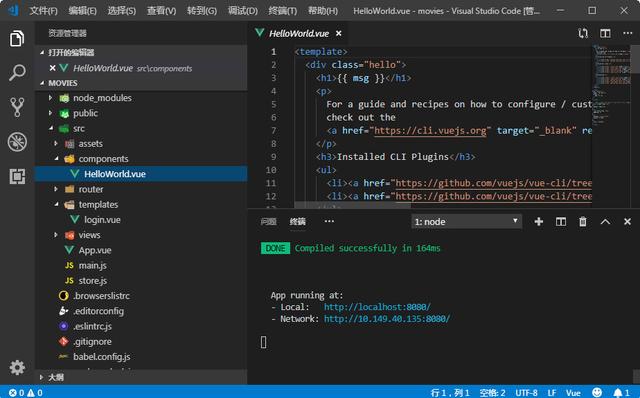Expand the assets folder

56,143
